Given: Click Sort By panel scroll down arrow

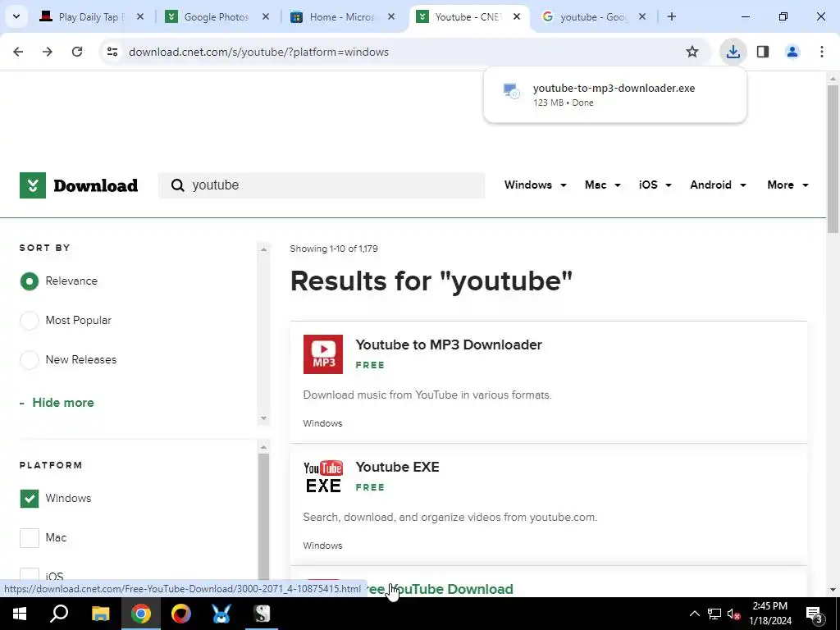Looking at the screenshot, I should point(263,418).
